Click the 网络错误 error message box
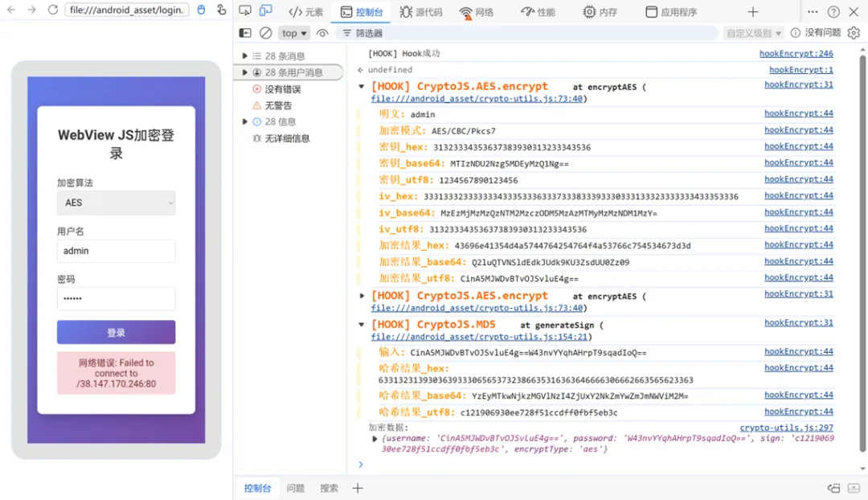 pyautogui.click(x=117, y=373)
